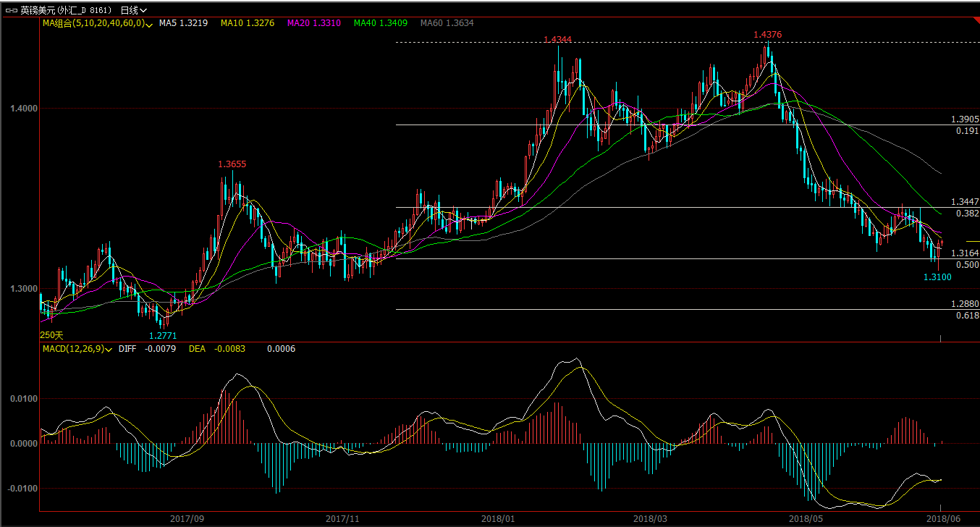Open the 日线 period dropdown
This screenshot has width=980, height=527.
134,10
